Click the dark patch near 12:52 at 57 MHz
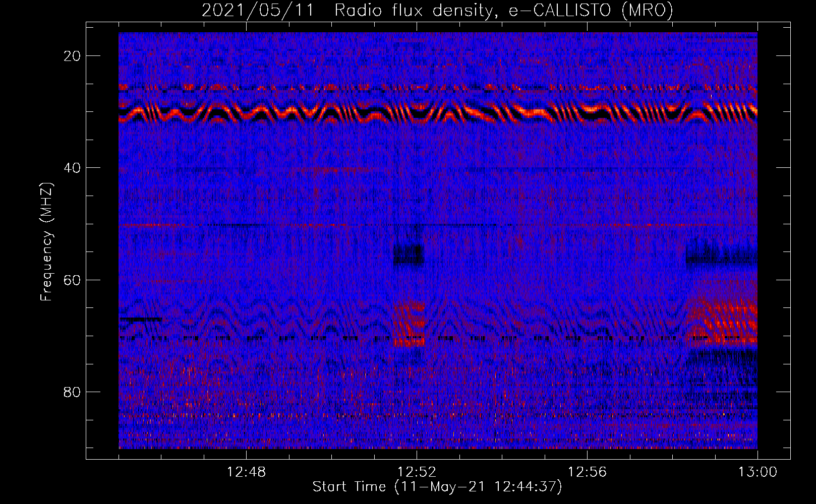Screen dimensions: 816x504 409,255
